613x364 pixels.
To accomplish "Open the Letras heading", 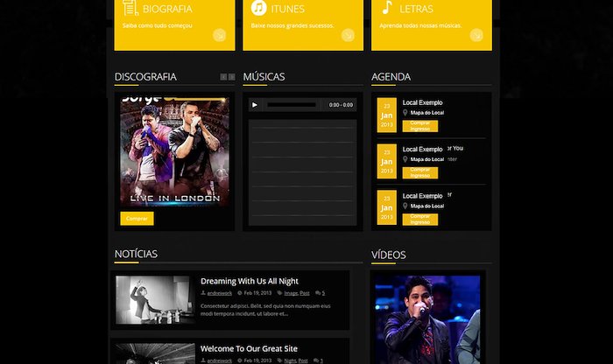I will coord(416,9).
